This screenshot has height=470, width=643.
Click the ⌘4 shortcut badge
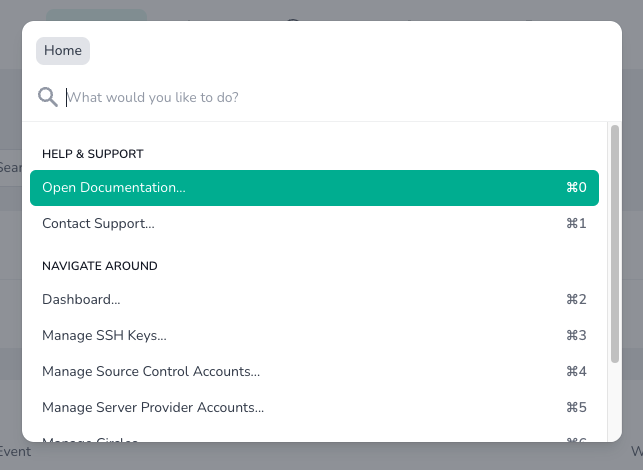[576, 372]
